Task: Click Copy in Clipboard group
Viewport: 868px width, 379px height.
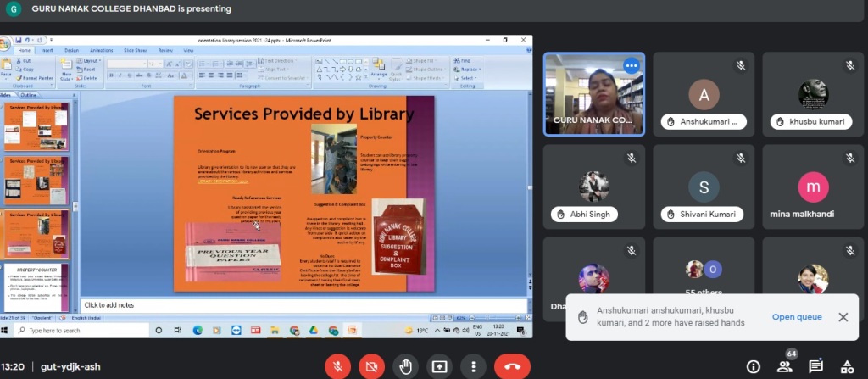Action: pos(25,70)
